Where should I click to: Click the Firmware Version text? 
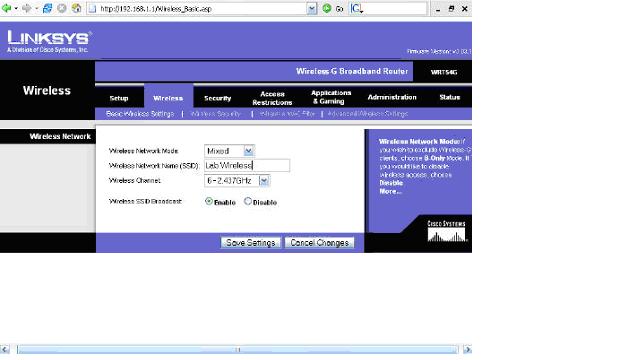(439, 51)
